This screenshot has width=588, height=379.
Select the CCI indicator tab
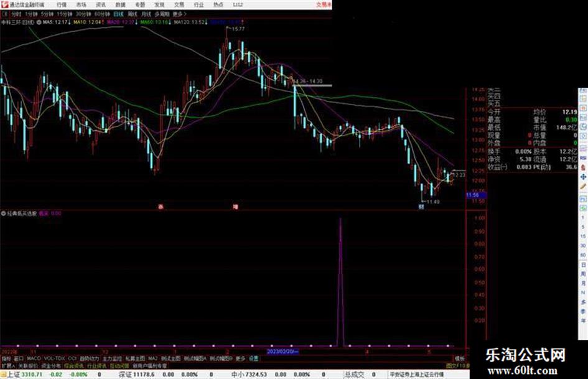72,358
